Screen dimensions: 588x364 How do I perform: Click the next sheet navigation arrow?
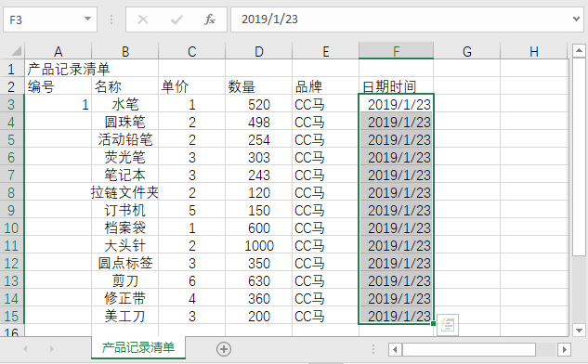tap(51, 349)
